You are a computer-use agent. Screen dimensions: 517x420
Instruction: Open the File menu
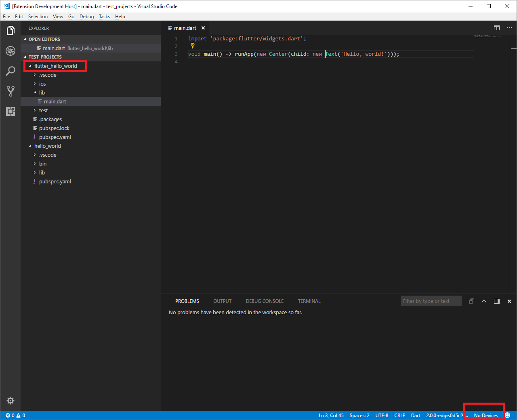point(6,17)
